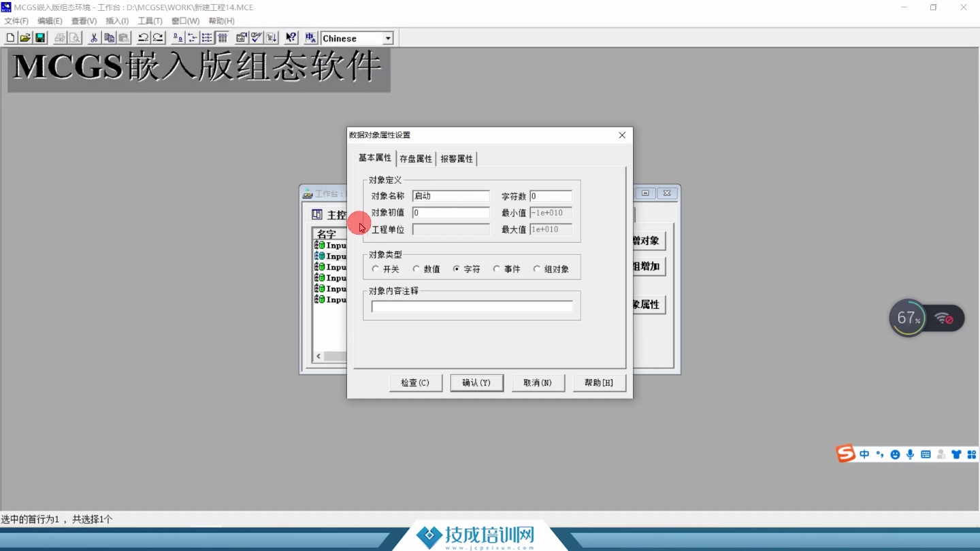Redo the action via toolbar icon
Viewport: 980px width, 551px height.
(x=158, y=38)
